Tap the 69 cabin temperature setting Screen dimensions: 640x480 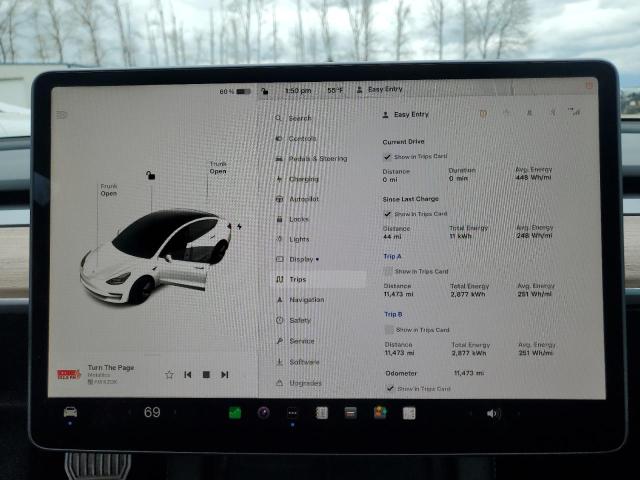coord(152,412)
